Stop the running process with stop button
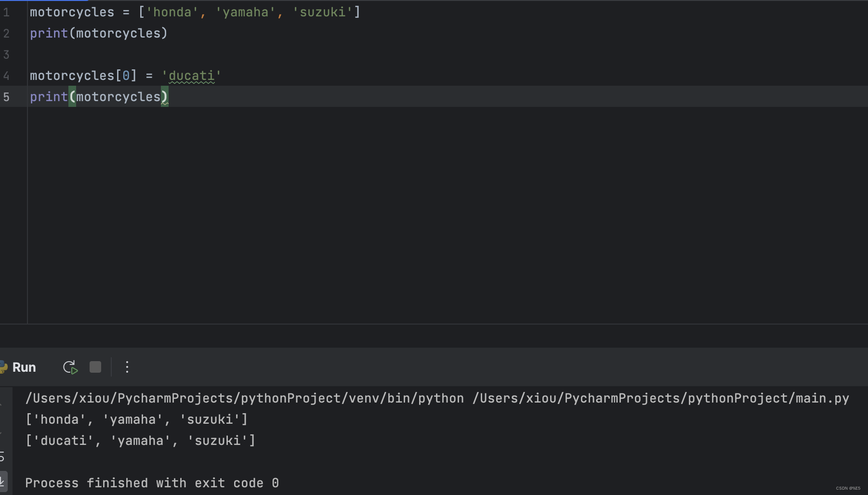The image size is (868, 495). point(95,367)
